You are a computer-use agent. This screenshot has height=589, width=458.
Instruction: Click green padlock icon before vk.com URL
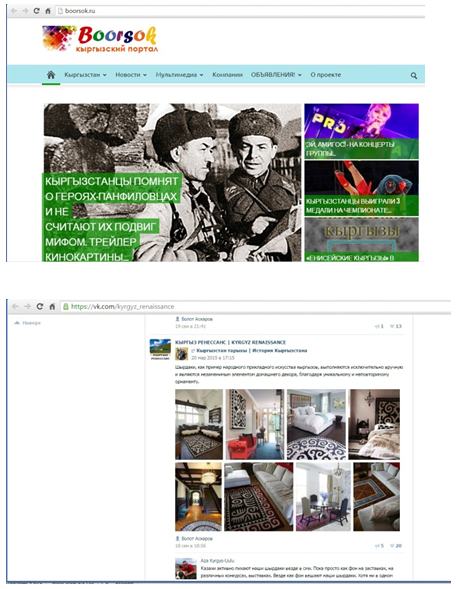[66, 307]
